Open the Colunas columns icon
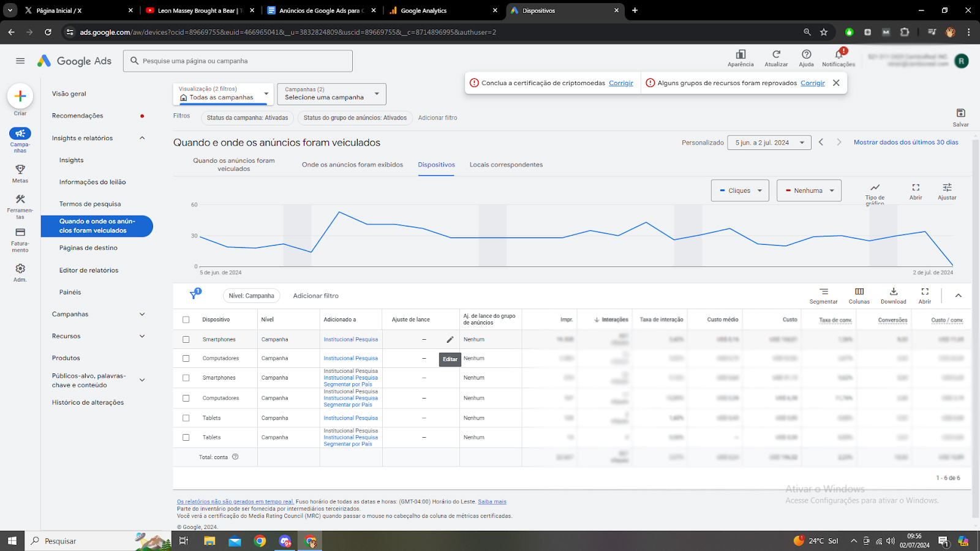This screenshot has height=551, width=980. coord(859,291)
